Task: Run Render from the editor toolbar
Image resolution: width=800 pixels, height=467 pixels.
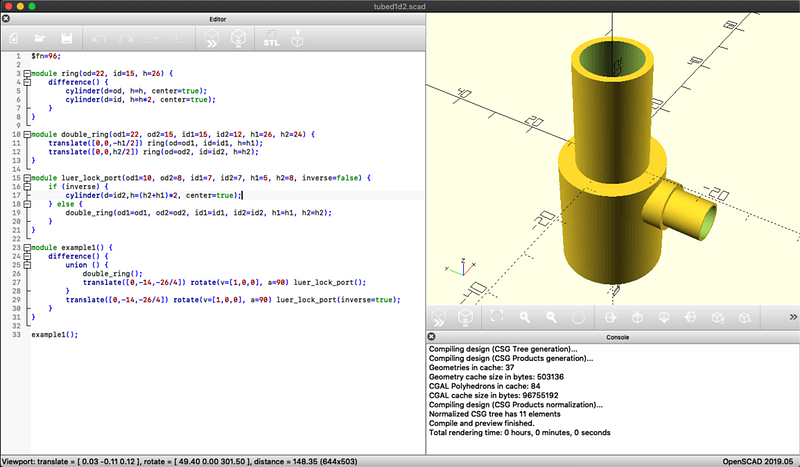Action: tap(238, 39)
